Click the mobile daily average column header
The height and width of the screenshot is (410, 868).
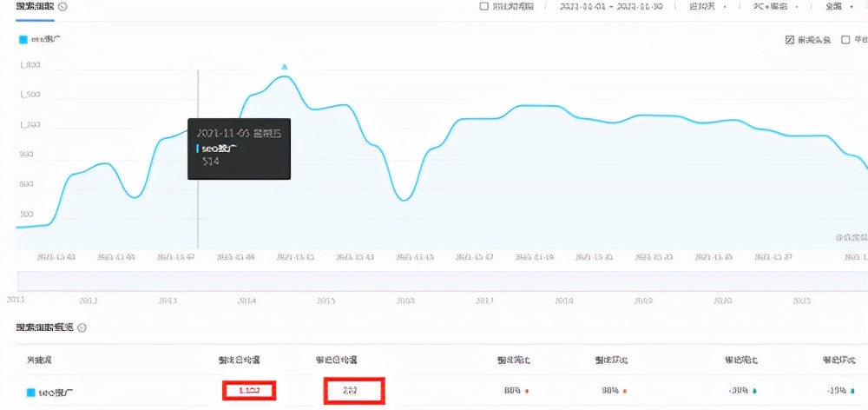click(x=336, y=360)
